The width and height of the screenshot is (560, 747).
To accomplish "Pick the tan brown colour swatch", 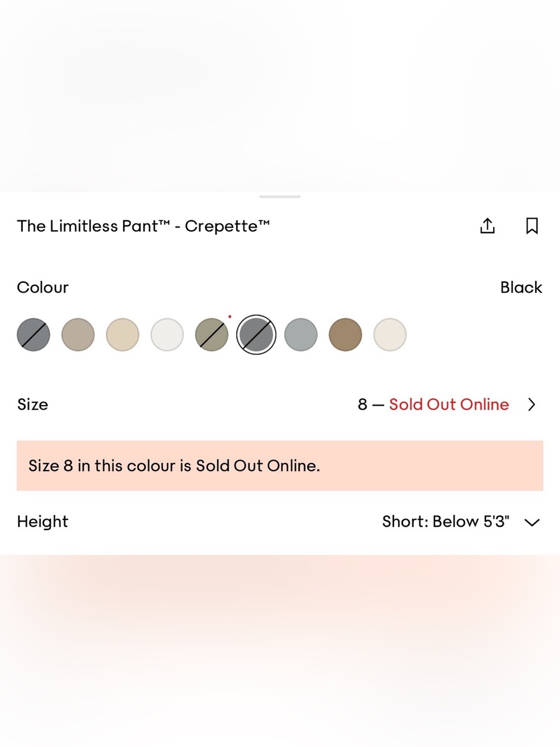I will (346, 335).
